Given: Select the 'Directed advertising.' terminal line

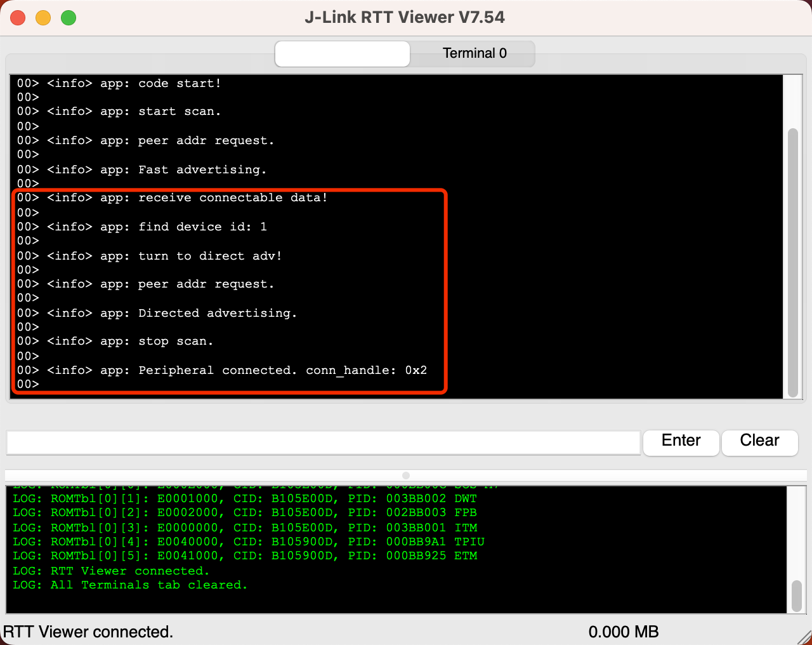Looking at the screenshot, I should click(157, 313).
